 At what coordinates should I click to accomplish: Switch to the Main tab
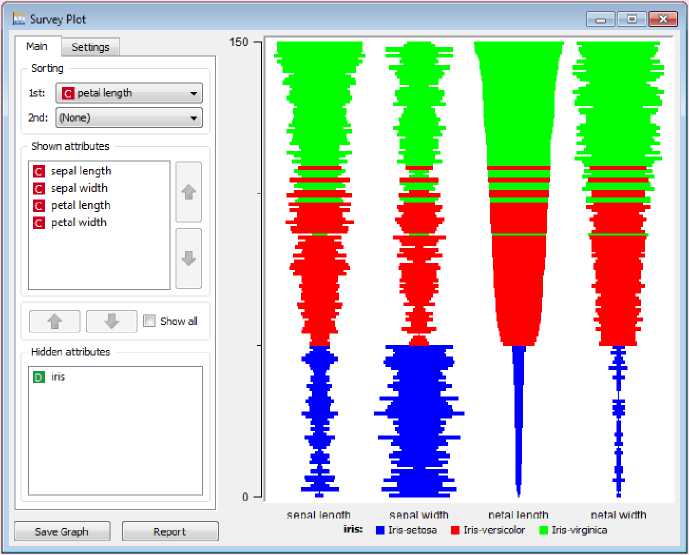click(x=37, y=46)
